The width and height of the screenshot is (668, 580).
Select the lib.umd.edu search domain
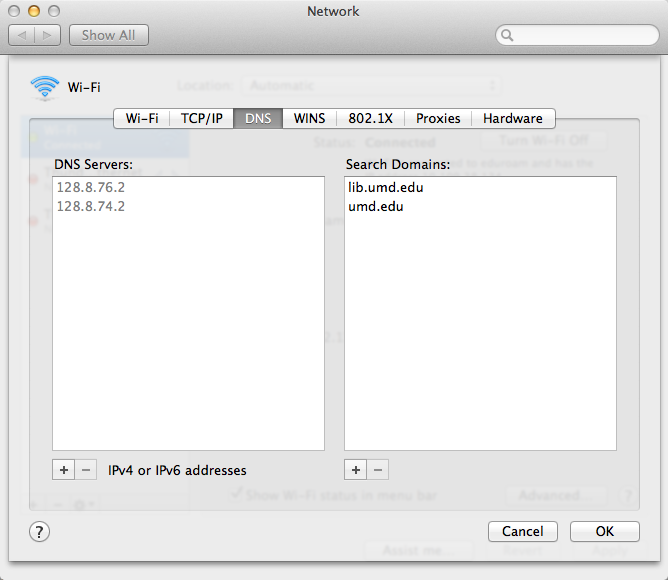(379, 187)
